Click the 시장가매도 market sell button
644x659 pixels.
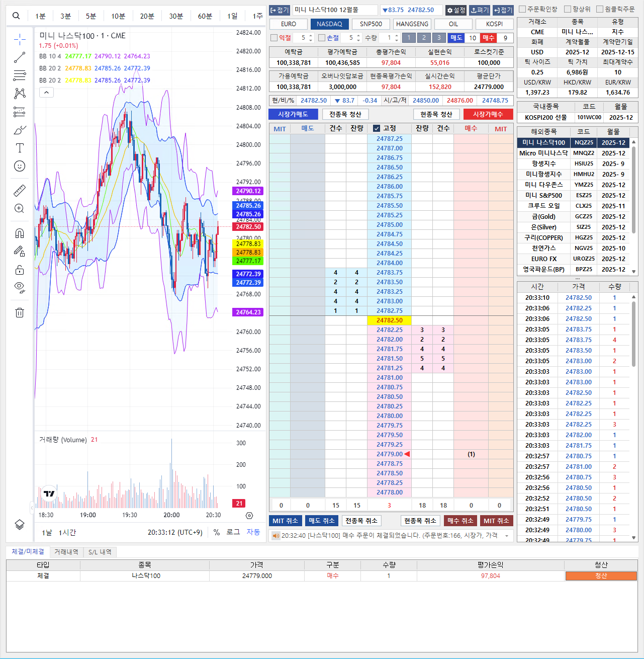293,114
